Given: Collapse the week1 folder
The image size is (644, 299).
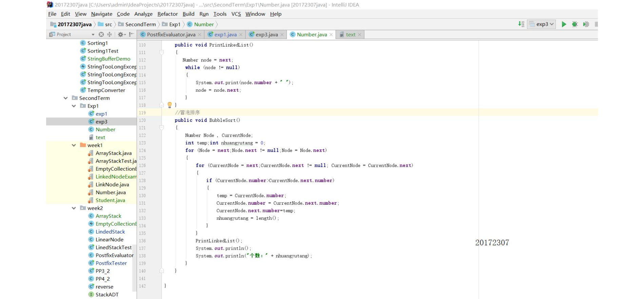Looking at the screenshot, I should click(74, 145).
